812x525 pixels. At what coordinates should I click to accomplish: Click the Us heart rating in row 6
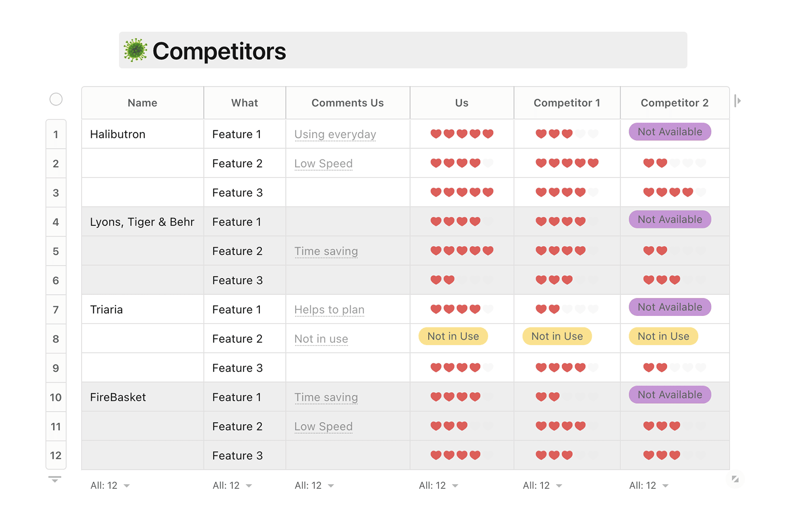(461, 280)
